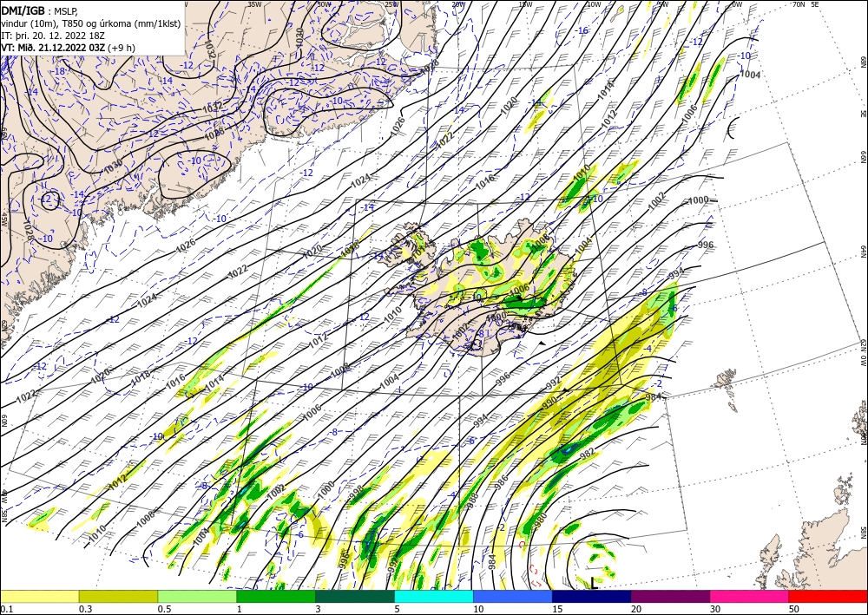Click the 'IT: þri. 20. 12. 2022 18Z' line
The width and height of the screenshot is (868, 615).
53,35
